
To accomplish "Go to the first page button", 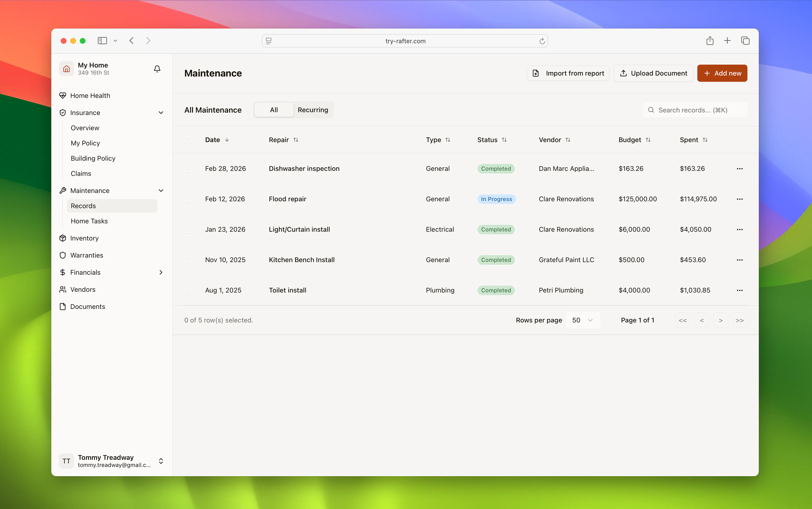I will pos(683,320).
